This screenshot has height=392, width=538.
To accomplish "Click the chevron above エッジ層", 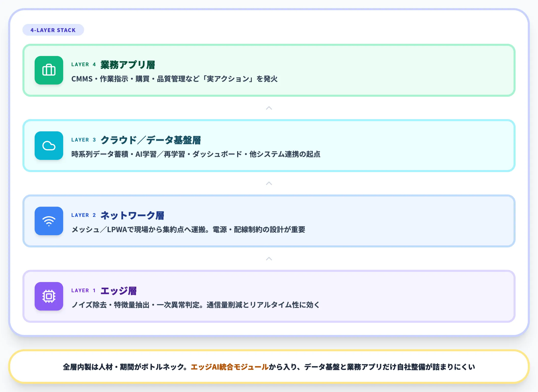I will tap(269, 259).
